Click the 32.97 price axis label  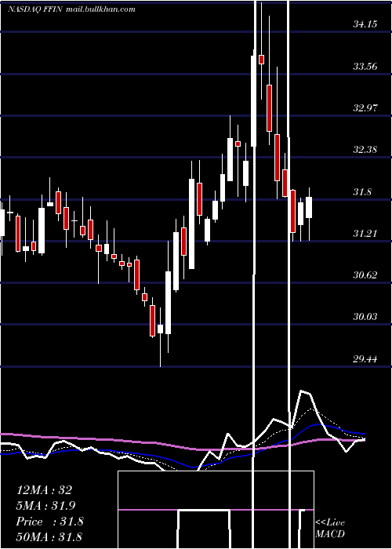365,108
